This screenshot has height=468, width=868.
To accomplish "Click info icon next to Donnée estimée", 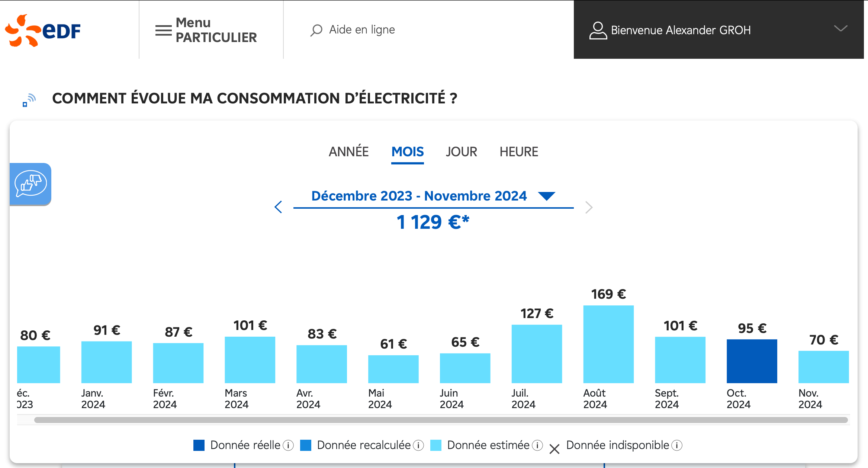I will 537,445.
